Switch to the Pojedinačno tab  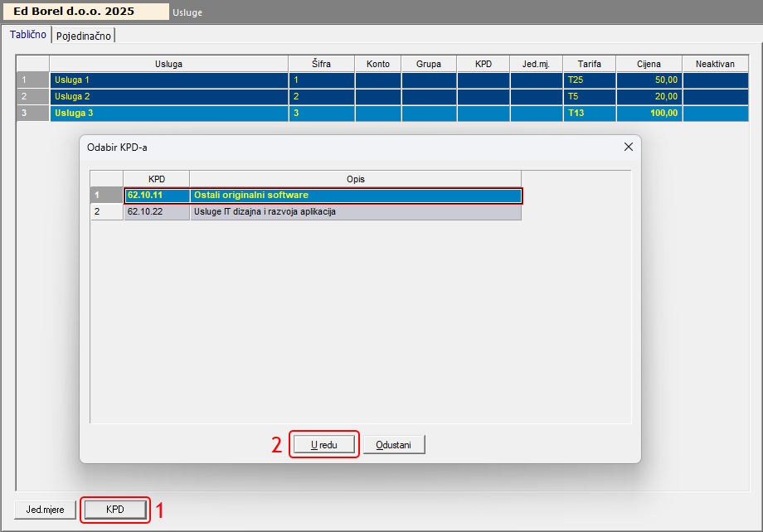tap(84, 36)
